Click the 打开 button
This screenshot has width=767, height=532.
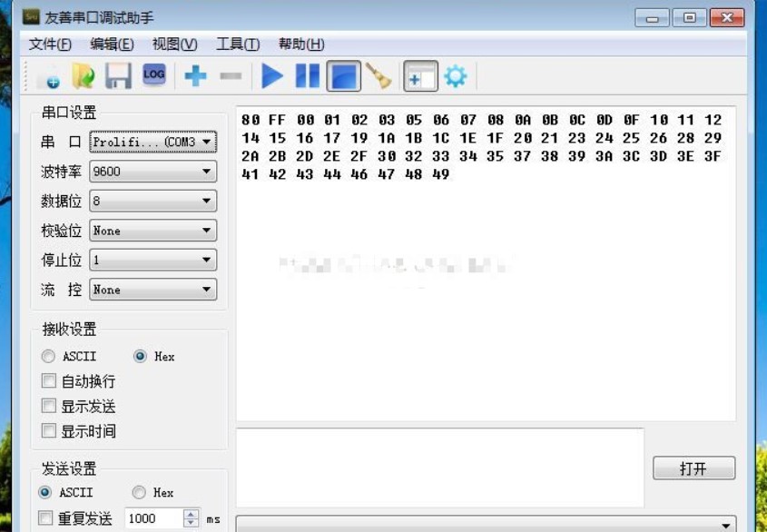[693, 468]
